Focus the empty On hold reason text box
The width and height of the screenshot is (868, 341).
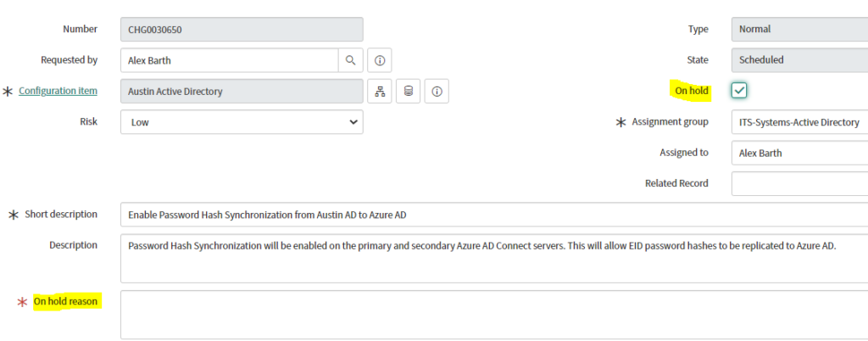point(492,315)
